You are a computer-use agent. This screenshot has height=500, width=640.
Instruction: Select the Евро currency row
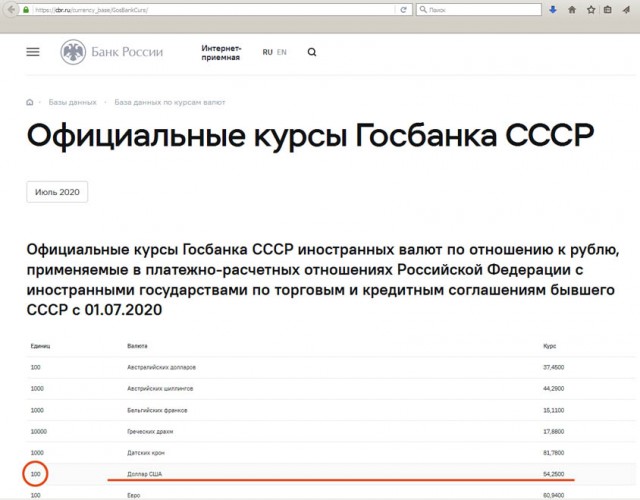point(331,495)
